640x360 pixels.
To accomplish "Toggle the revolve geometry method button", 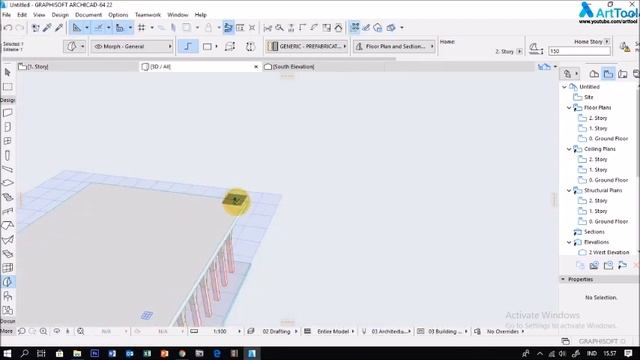I will (x=250, y=47).
